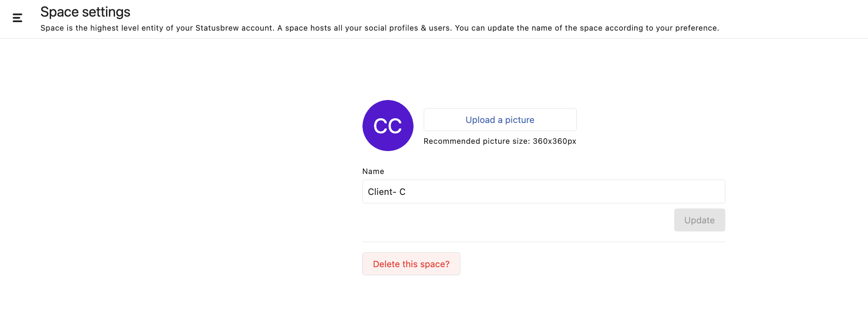The image size is (868, 314).
Task: Click empty area inside the Name textbox
Action: pyautogui.click(x=575, y=191)
